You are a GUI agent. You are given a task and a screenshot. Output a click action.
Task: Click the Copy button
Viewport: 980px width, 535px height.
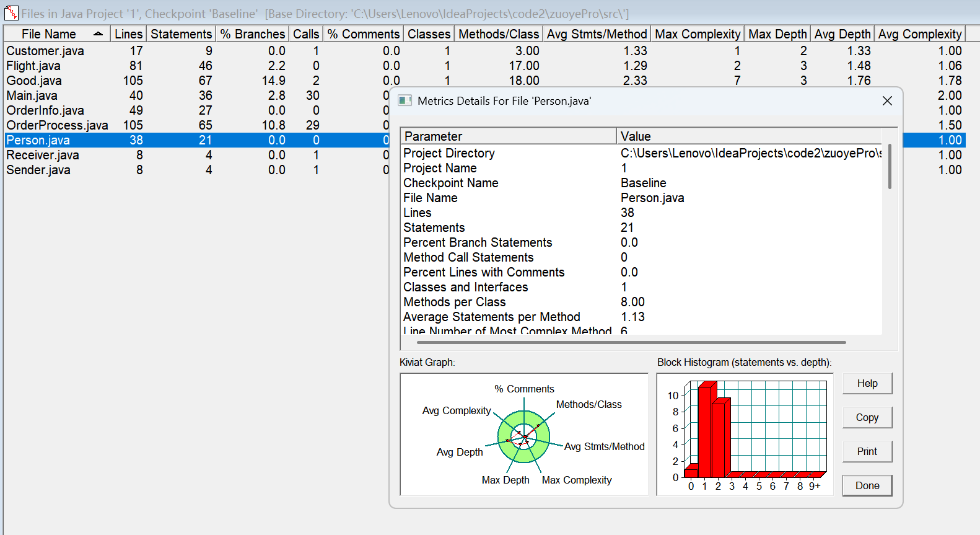(x=867, y=417)
